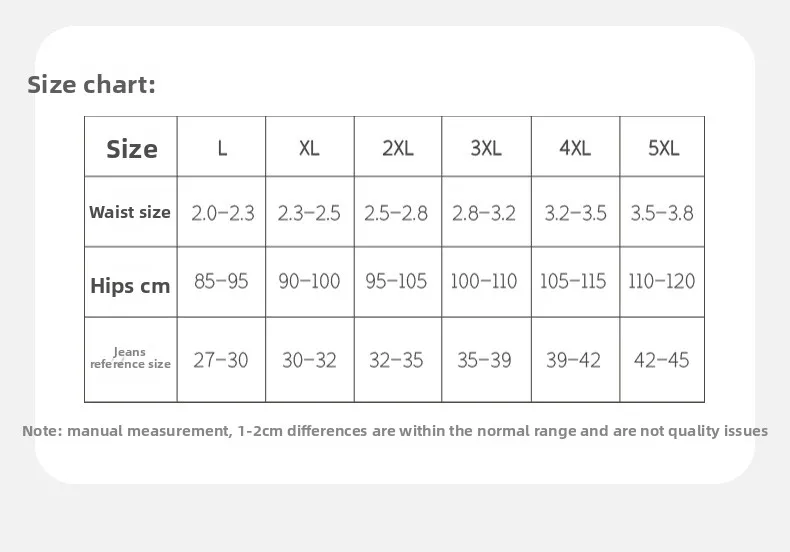Select the hips value 85-95 cell
Viewport: 790px width, 552px height.
(x=222, y=282)
